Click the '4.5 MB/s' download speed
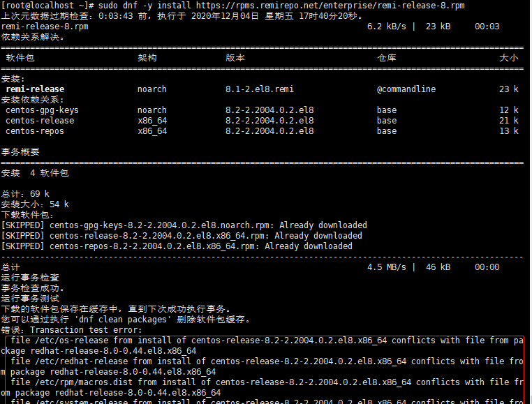The height and width of the screenshot is (404, 532). point(387,267)
